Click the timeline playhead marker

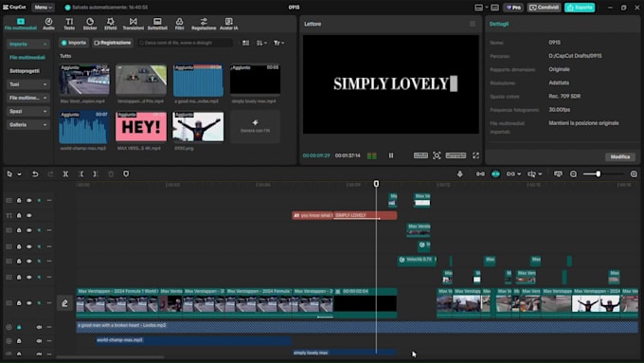point(376,184)
